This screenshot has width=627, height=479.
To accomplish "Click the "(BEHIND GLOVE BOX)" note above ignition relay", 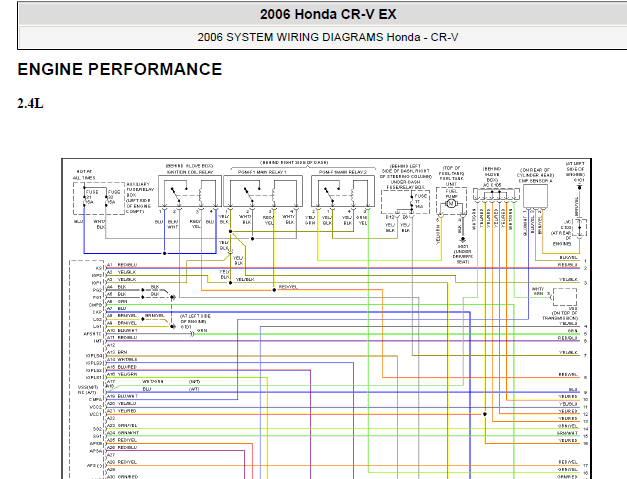I will click(x=190, y=166).
